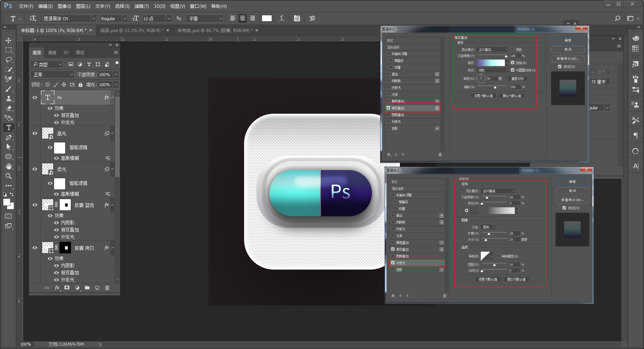This screenshot has height=349, width=644.
Task: Open the Swatches grid panel icon
Action: [635, 48]
